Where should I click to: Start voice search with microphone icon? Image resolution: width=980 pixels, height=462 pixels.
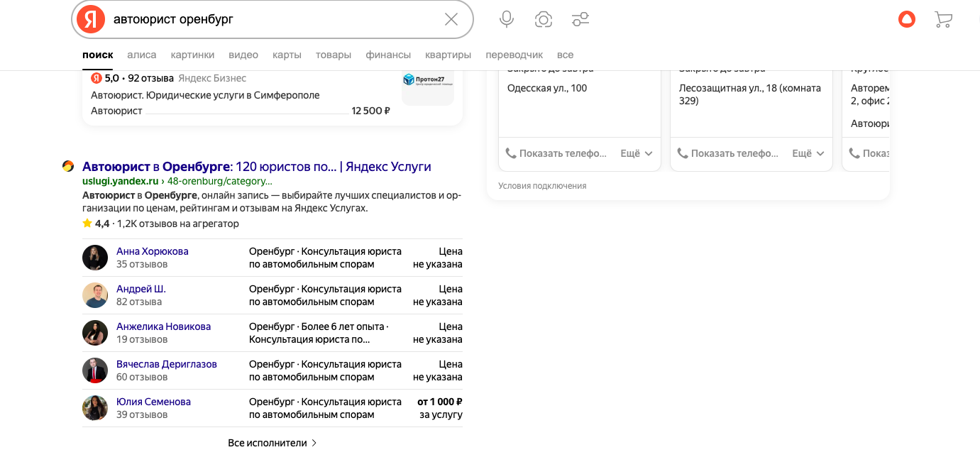tap(507, 19)
